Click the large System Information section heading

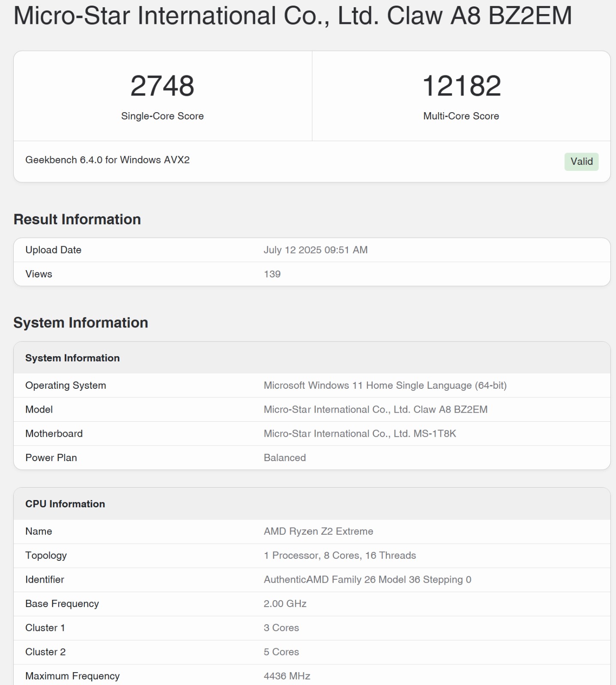81,322
